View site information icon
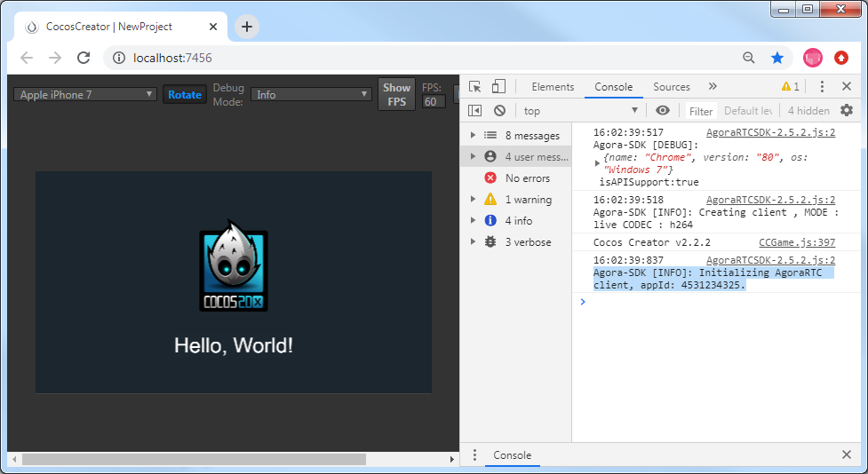The height and width of the screenshot is (474, 868). pos(119,58)
